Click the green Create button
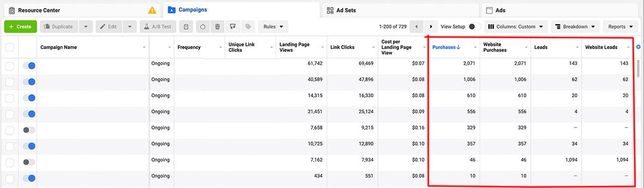The height and width of the screenshot is (188, 644). (21, 27)
